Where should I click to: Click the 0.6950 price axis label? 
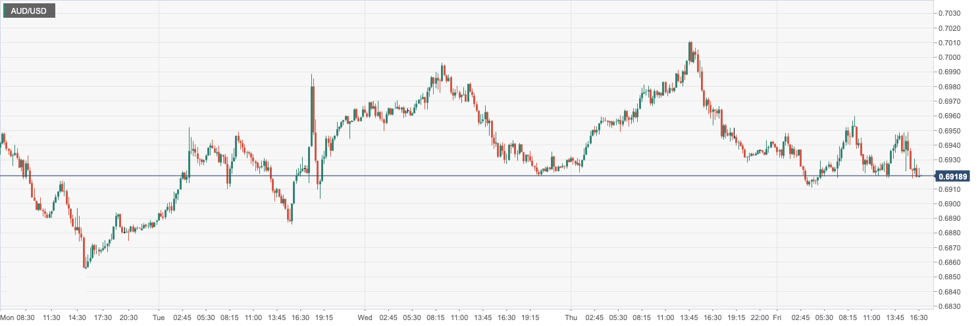point(950,131)
